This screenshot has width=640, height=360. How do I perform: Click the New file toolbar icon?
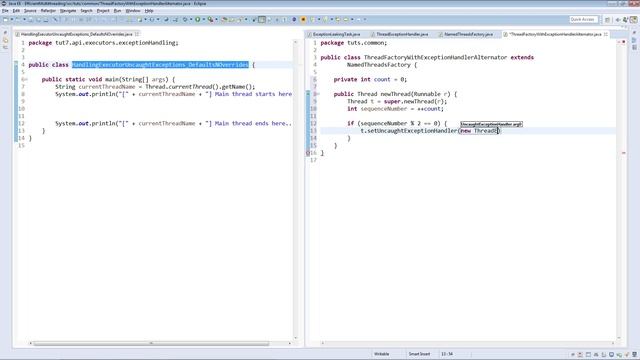5,19
